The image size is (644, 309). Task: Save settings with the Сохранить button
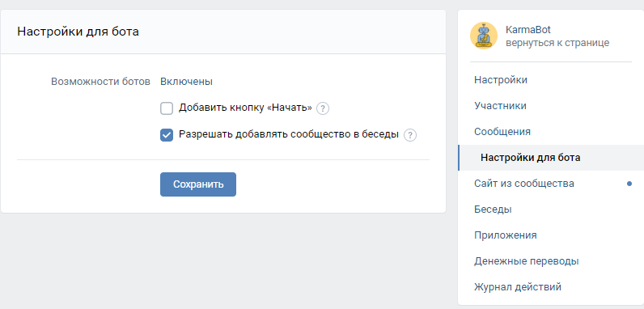coord(198,184)
